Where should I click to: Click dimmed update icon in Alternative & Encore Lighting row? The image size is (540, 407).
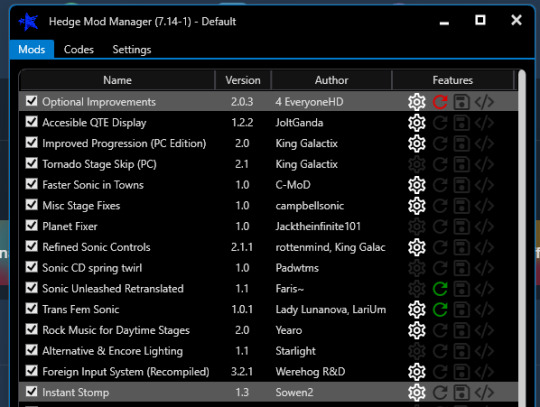click(x=440, y=351)
